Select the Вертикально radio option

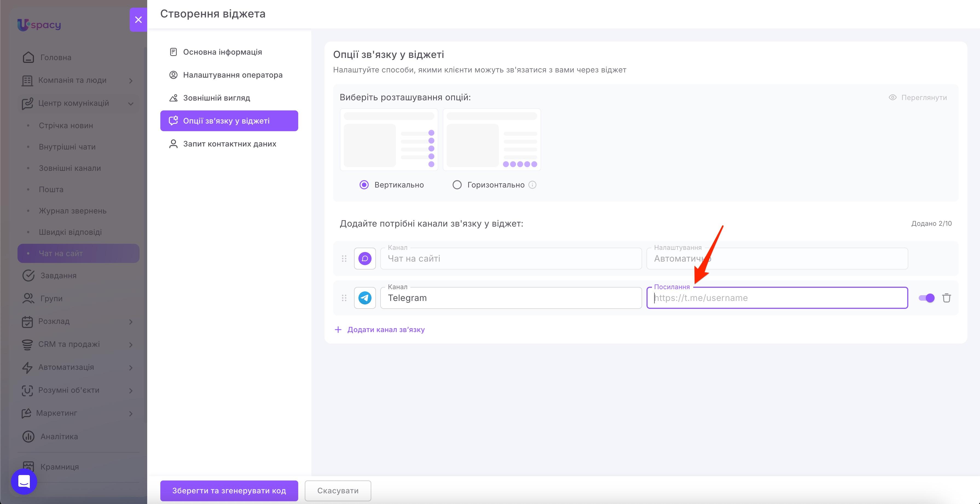point(364,185)
